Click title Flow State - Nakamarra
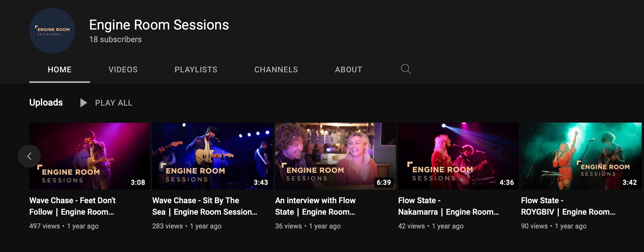 coord(448,206)
